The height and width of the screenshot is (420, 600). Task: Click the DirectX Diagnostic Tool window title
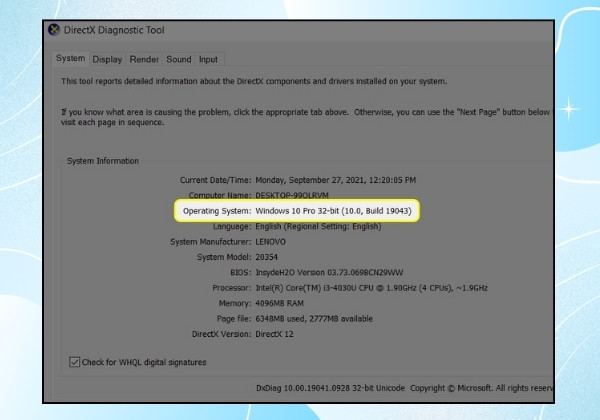(114, 30)
